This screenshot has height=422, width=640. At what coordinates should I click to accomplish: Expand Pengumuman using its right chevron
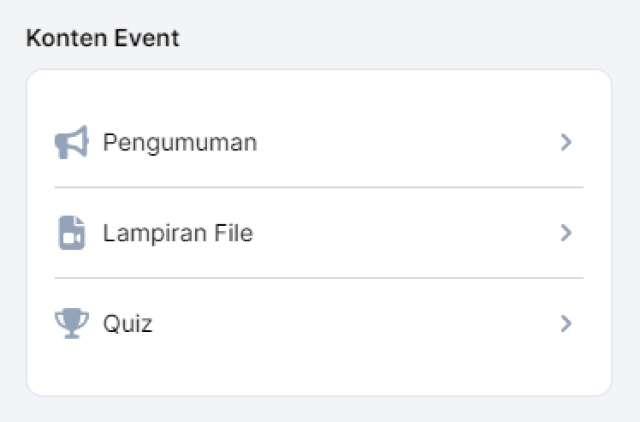pyautogui.click(x=566, y=142)
